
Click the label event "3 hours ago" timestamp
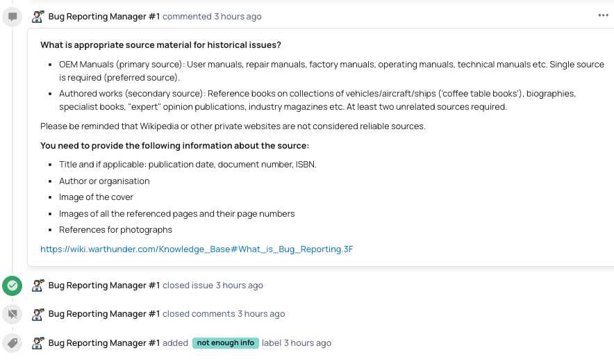tap(307, 343)
